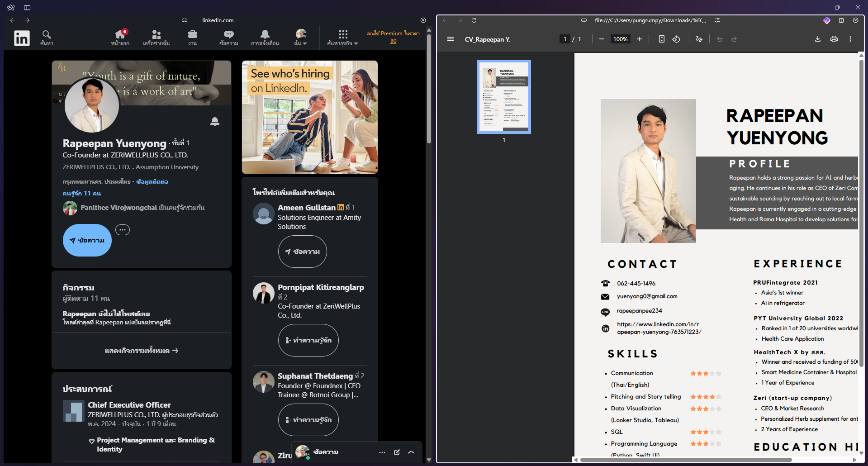Toggle the PDF sidebar hamburger menu
The image size is (868, 466).
[x=451, y=39]
